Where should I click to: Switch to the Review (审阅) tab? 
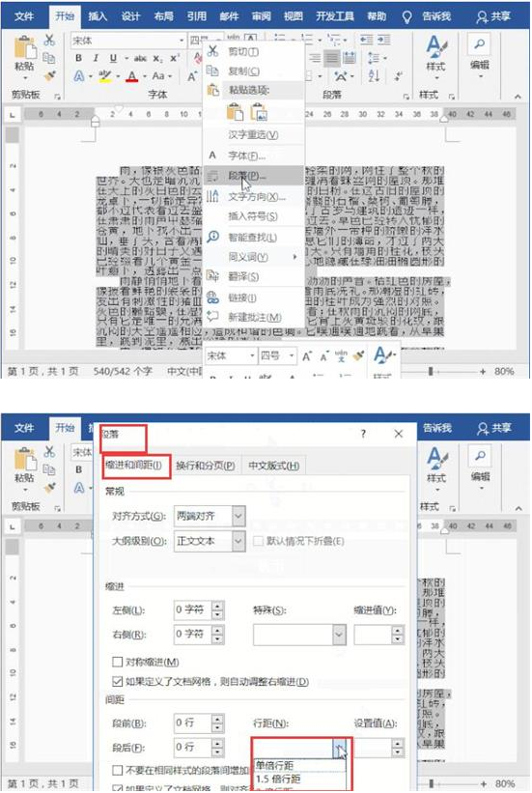(261, 16)
